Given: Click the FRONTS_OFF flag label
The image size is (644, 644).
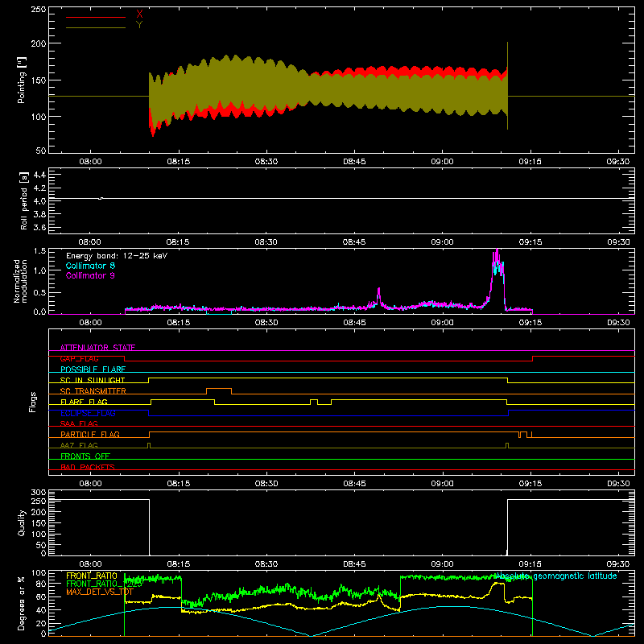Looking at the screenshot, I should (x=85, y=456).
